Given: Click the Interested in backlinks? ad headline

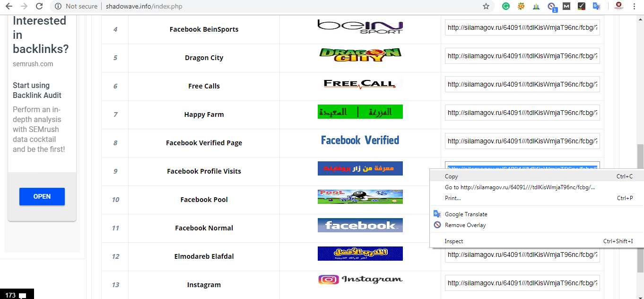Looking at the screenshot, I should [x=41, y=35].
